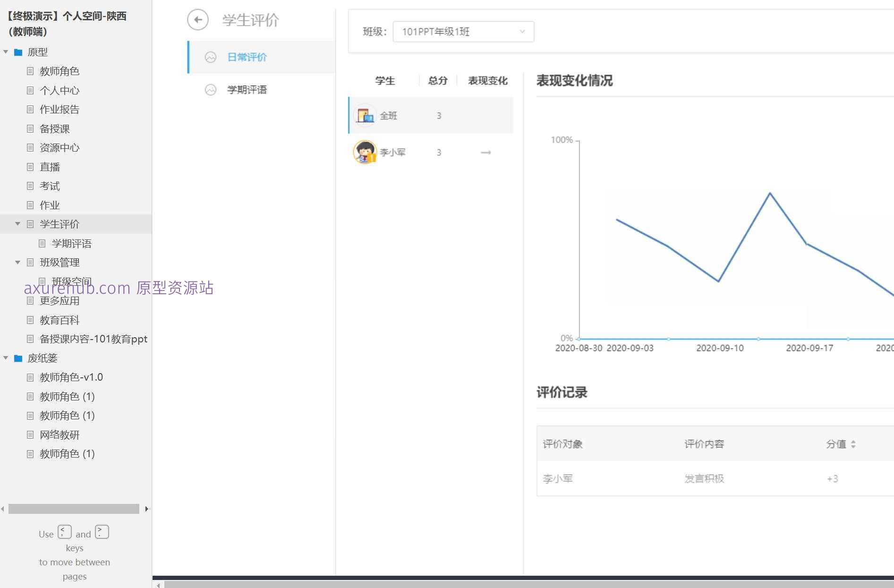Click the back arrow on 学生评价 page
This screenshot has height=588, width=894.
tap(198, 20)
